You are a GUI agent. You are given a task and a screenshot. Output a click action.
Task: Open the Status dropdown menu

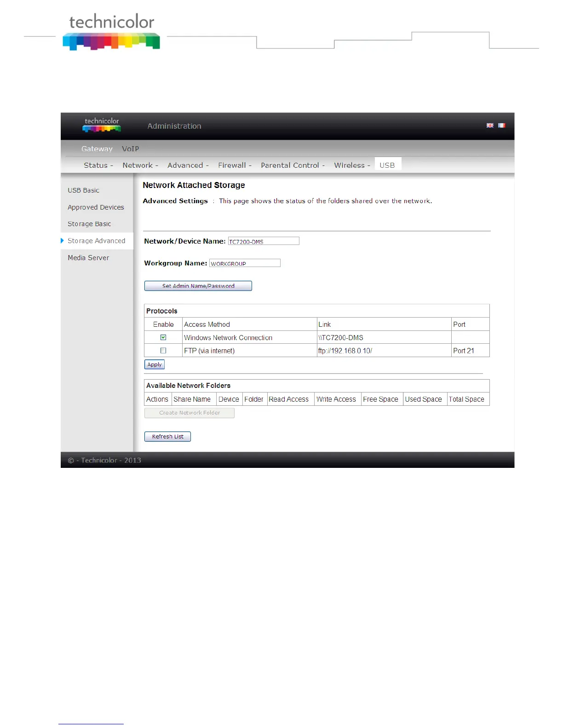point(98,165)
